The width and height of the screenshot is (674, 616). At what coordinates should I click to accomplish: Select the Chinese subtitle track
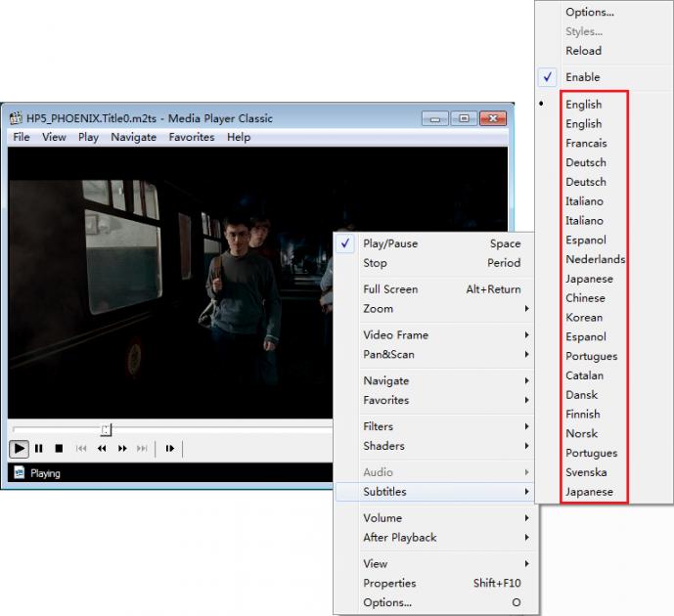pyautogui.click(x=605, y=298)
